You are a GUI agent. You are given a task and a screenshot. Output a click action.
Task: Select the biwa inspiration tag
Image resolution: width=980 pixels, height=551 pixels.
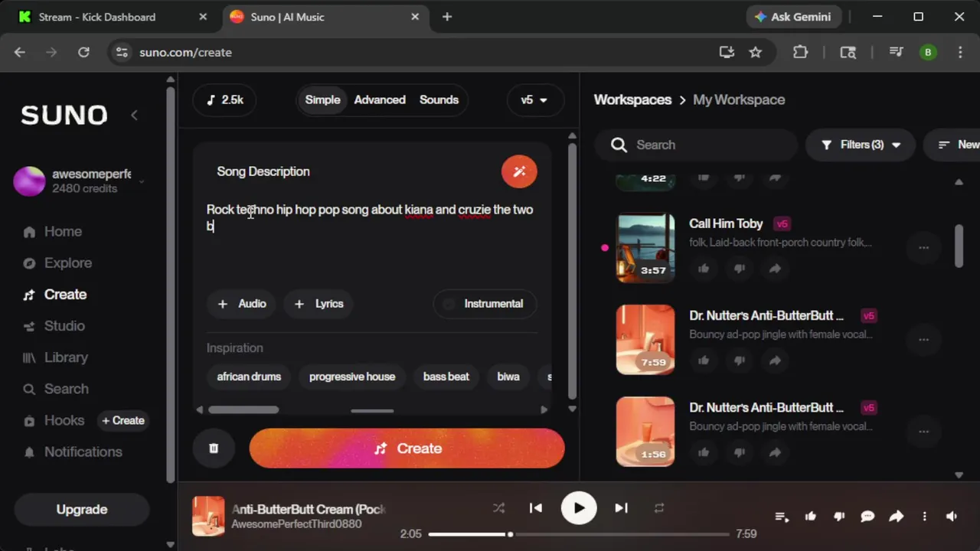click(x=508, y=377)
